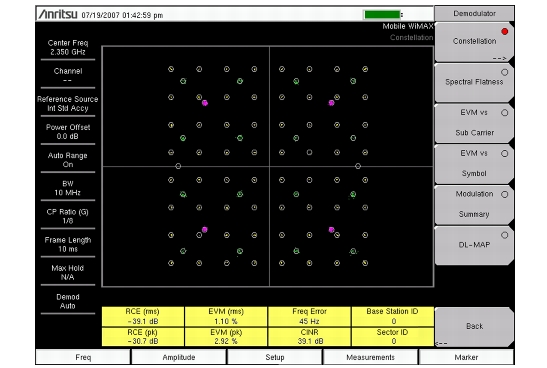Select the Spectral Flatness measurement option
Image resolution: width=547 pixels, height=368 pixels.
click(x=474, y=82)
